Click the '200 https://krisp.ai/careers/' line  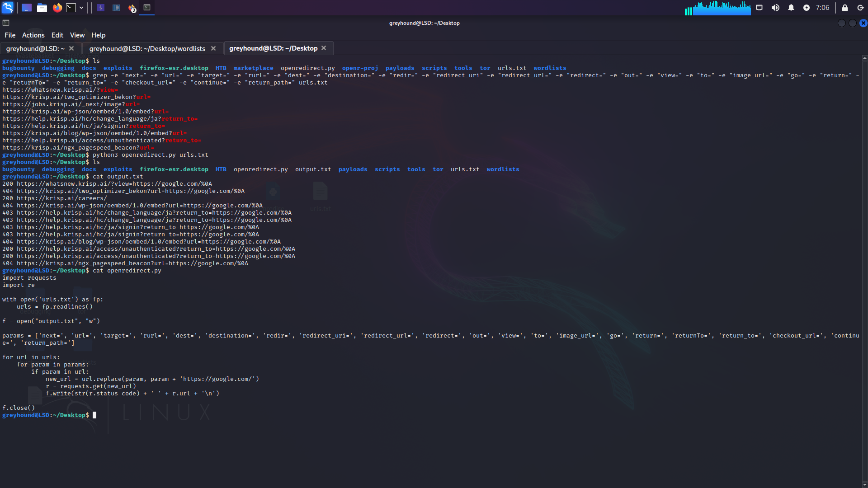click(x=55, y=198)
